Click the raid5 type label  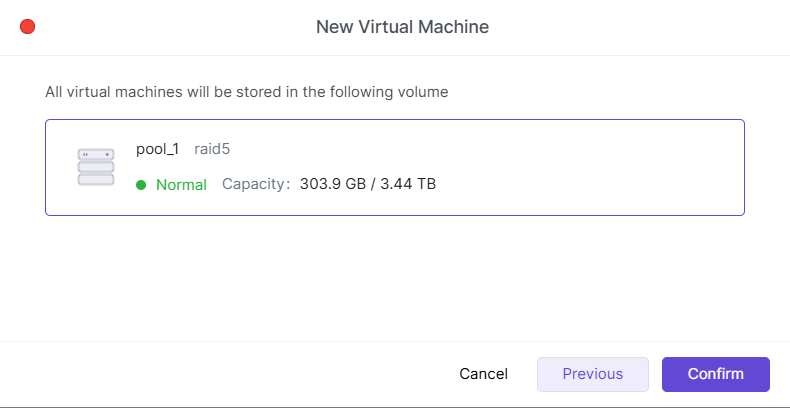(x=213, y=149)
